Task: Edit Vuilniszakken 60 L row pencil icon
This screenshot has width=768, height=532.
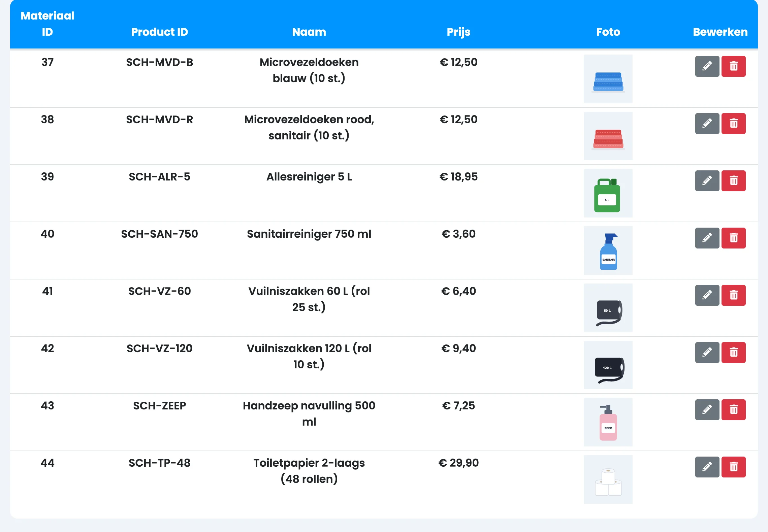Action: (707, 295)
